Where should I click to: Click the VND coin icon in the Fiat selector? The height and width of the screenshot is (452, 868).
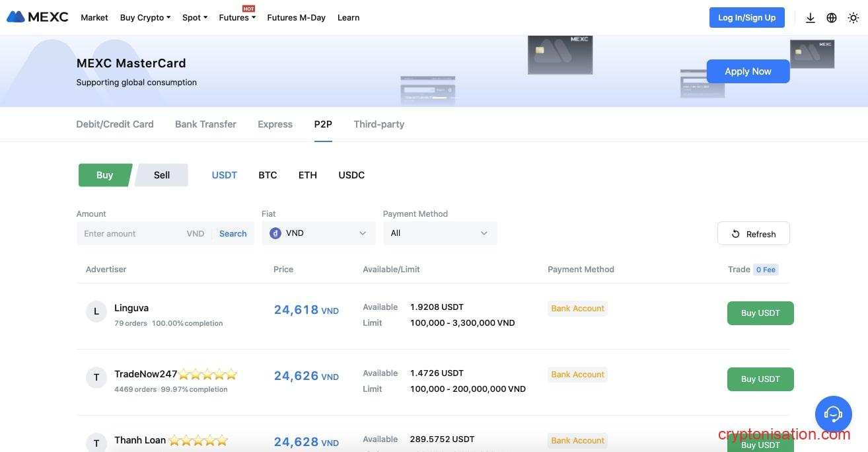[275, 233]
